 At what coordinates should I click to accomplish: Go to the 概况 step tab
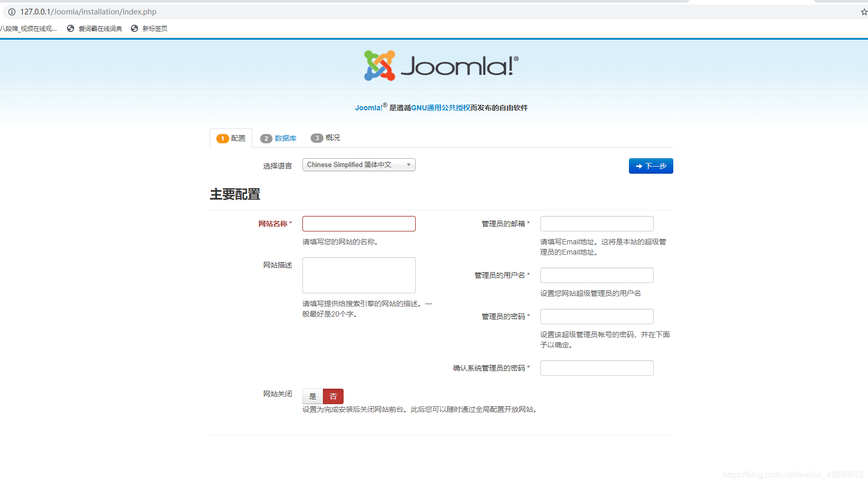coord(326,138)
